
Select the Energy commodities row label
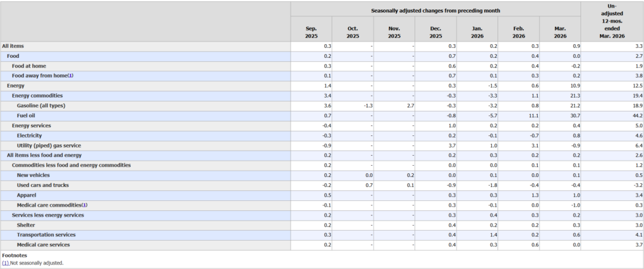point(37,95)
